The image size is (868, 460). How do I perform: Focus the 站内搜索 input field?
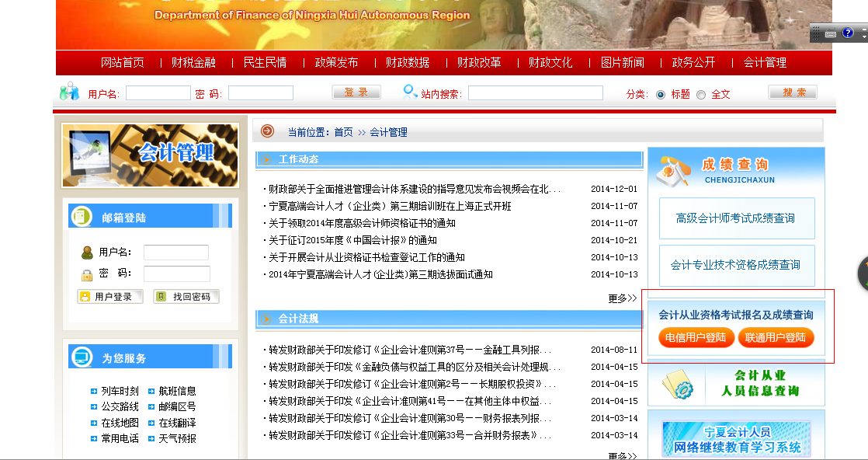535,93
